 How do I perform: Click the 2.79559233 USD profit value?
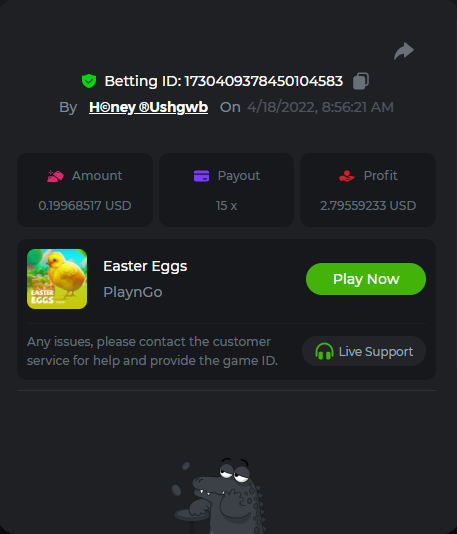(368, 206)
